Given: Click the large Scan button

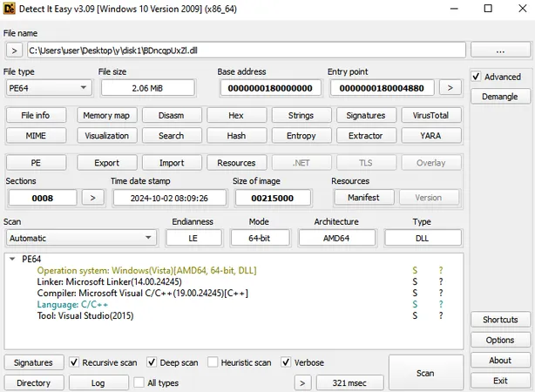Looking at the screenshot, I should [426, 373].
